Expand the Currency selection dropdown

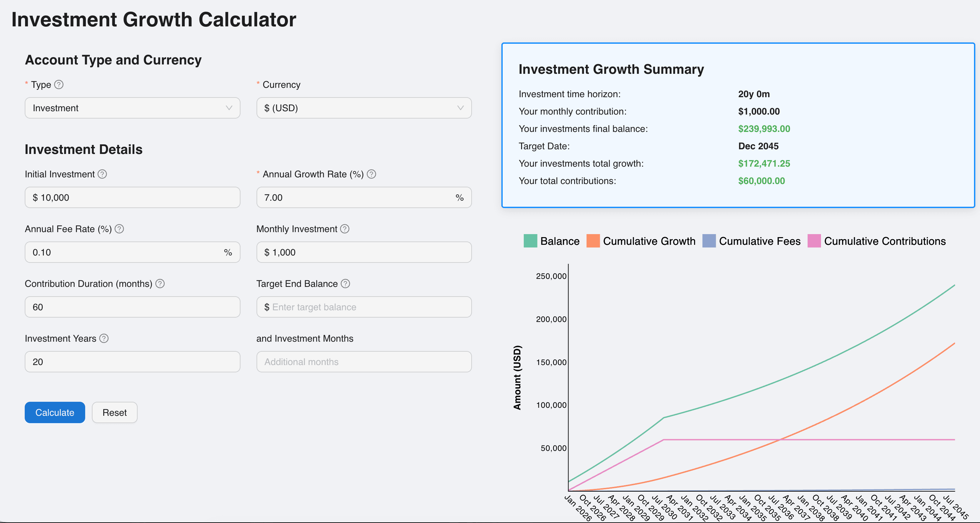pyautogui.click(x=364, y=108)
